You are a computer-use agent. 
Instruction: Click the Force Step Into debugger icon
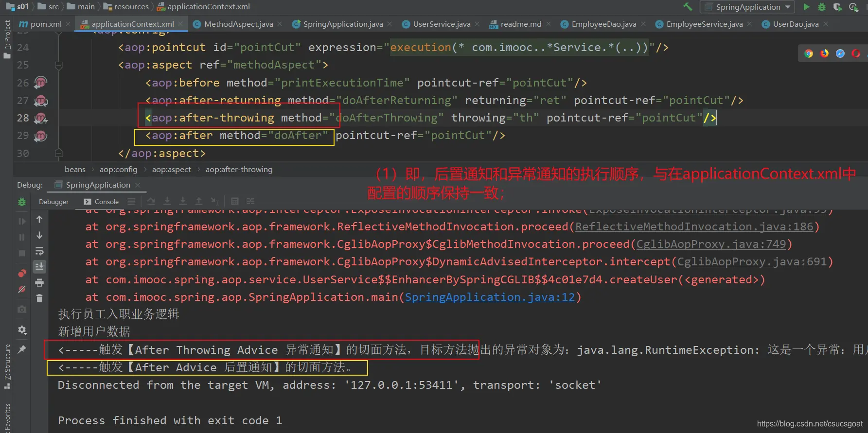(183, 201)
